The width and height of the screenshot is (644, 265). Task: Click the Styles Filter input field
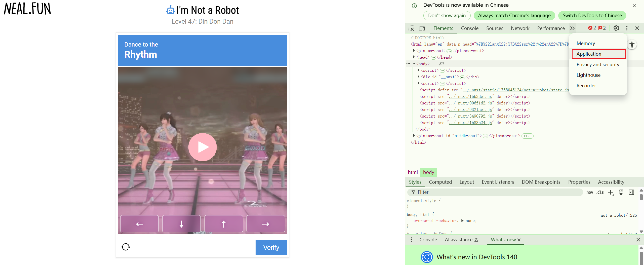tap(498, 192)
